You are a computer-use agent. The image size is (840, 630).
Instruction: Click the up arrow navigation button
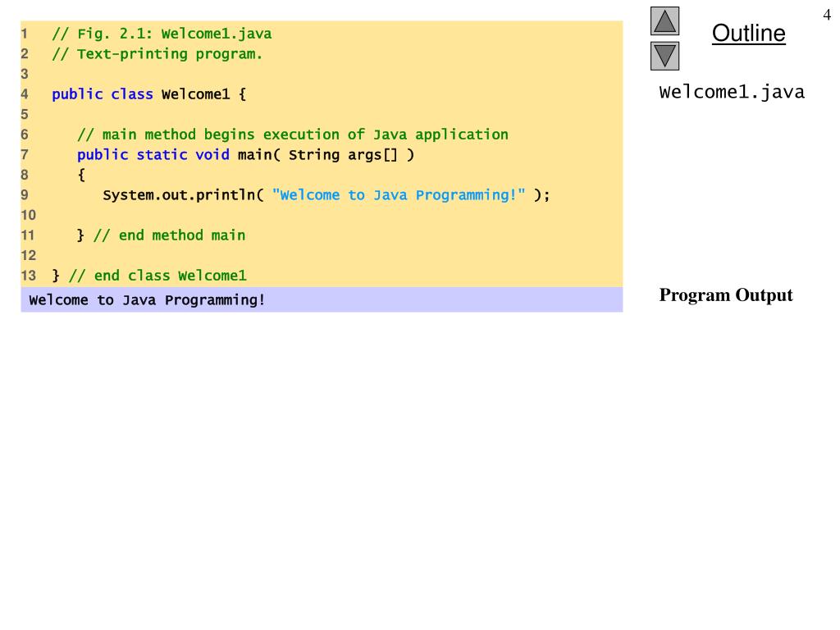[664, 21]
